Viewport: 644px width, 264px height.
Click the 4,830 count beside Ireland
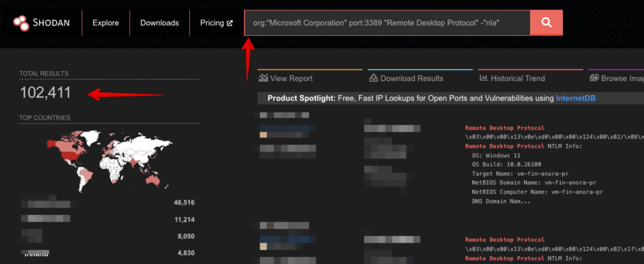click(186, 253)
